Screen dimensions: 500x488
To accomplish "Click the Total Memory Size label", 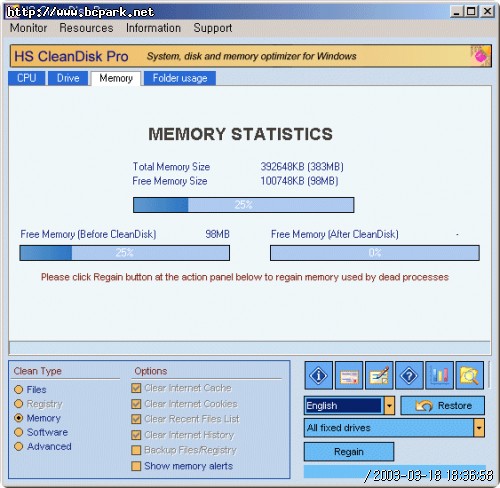I will pos(171,167).
